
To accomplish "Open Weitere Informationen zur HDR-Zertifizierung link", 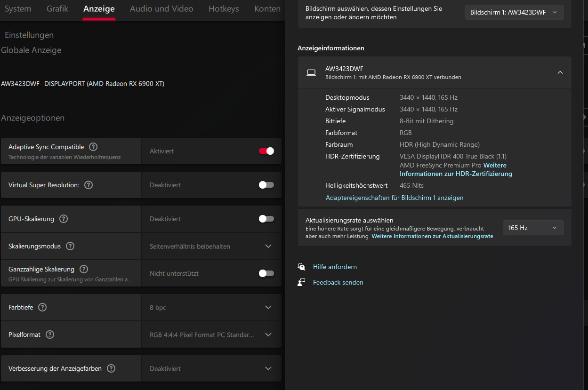I will pos(456,170).
